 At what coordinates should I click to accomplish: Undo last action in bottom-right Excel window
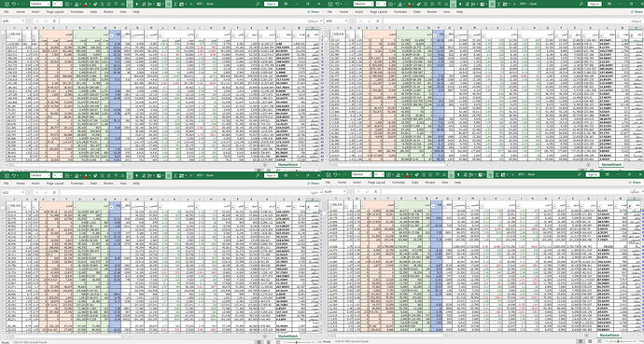pyautogui.click(x=335, y=174)
